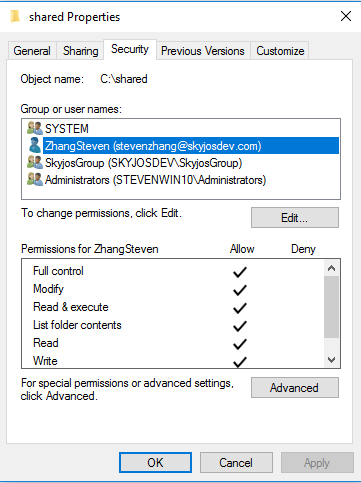Screen dimensions: 361x483
Task: Click the folder icon in the title bar
Action: click(15, 16)
